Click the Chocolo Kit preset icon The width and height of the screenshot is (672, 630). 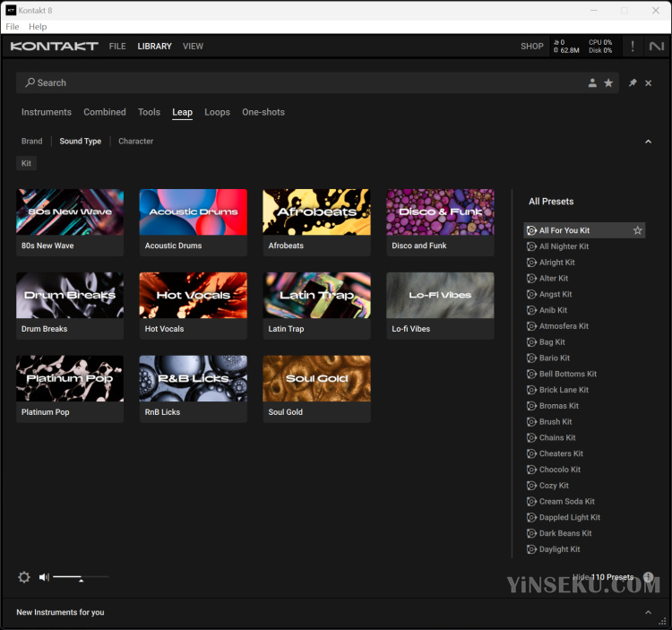[531, 470]
